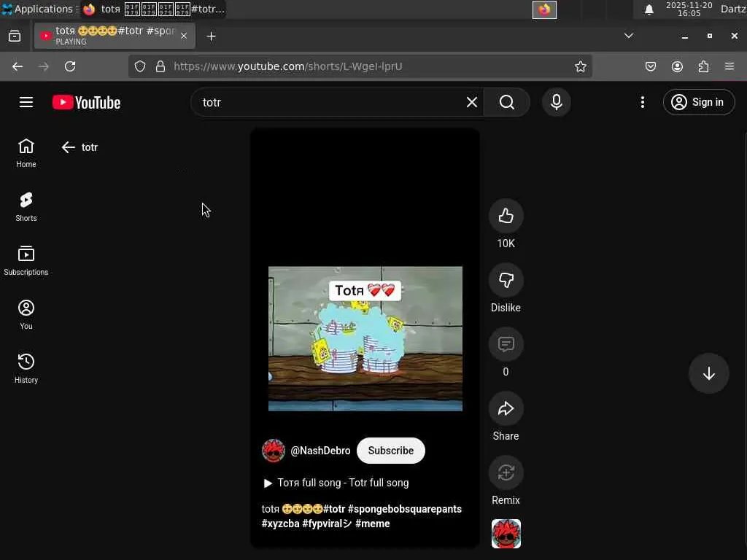Screen dimensions: 747x560
Task: Click the Sign in button
Action: (x=698, y=102)
